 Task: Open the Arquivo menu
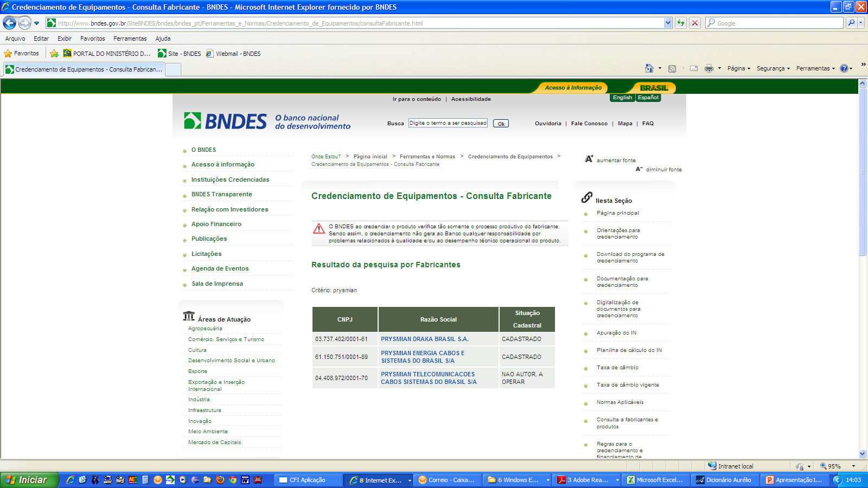[15, 38]
